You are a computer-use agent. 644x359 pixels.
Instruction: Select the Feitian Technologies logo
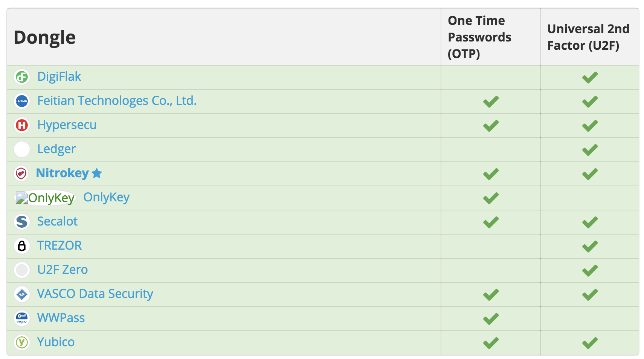tap(22, 101)
